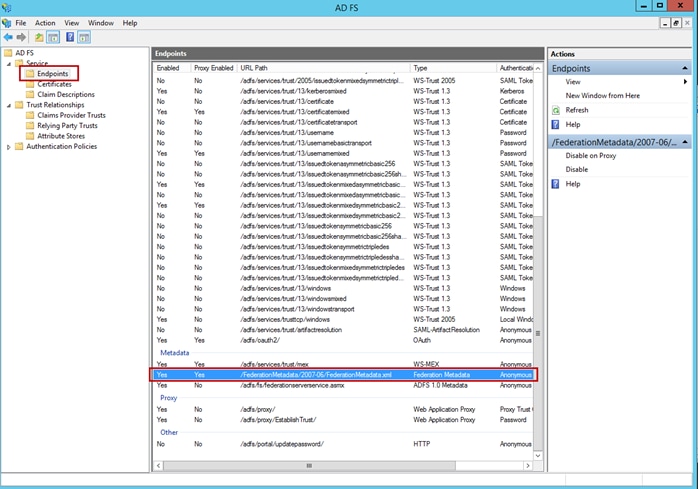Viewport: 698px width, 489px height.
Task: Select the FederationMetadata.xml endpoint row
Action: click(x=343, y=375)
